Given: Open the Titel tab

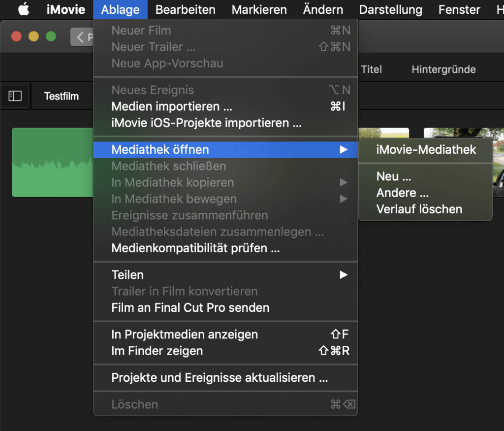Looking at the screenshot, I should tap(371, 69).
